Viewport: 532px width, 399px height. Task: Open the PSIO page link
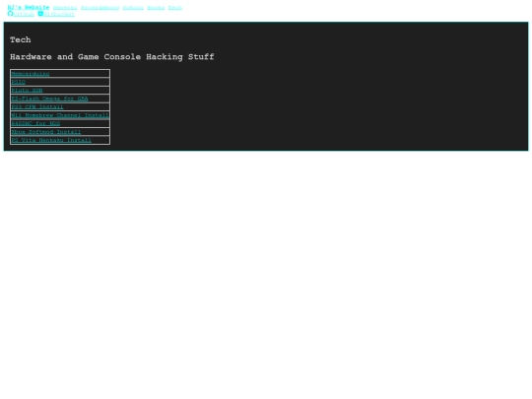[x=19, y=82]
